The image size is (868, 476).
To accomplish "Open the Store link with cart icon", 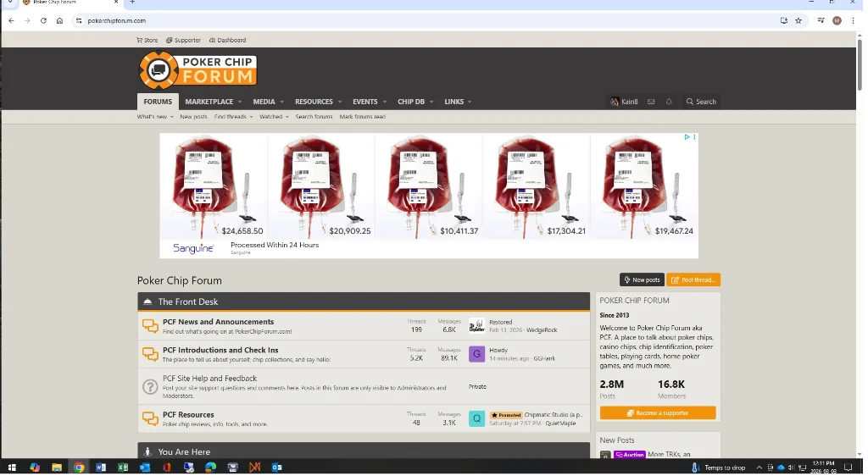I will 147,41.
